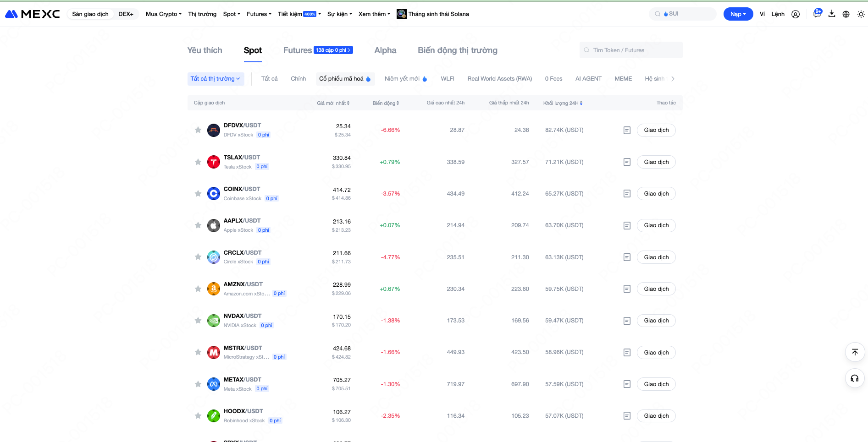Open the Nạp deposit dropdown button
The height and width of the screenshot is (442, 868).
[738, 14]
